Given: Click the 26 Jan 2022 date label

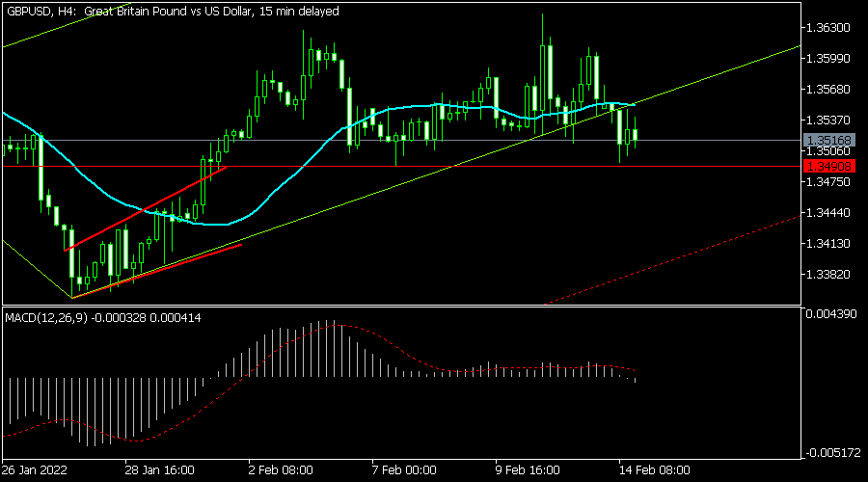Looking at the screenshot, I should [35, 470].
